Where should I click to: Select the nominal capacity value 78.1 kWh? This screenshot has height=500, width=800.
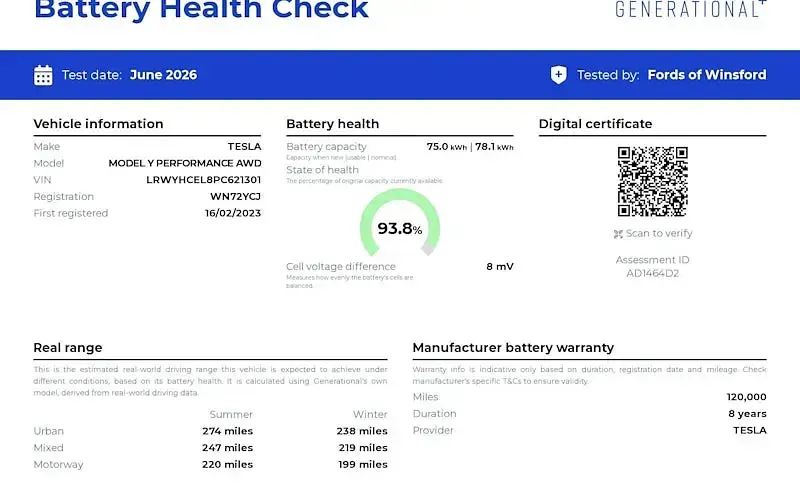pyautogui.click(x=494, y=147)
